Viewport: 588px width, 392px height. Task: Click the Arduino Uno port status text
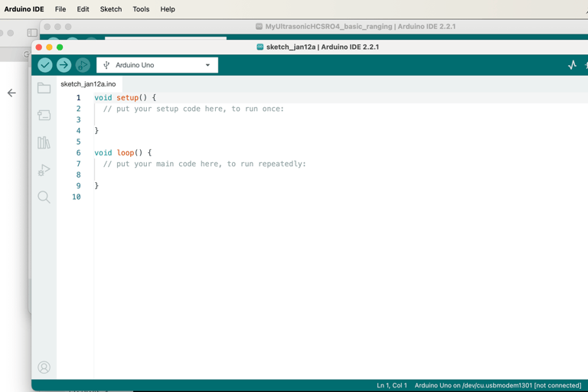[498, 385]
